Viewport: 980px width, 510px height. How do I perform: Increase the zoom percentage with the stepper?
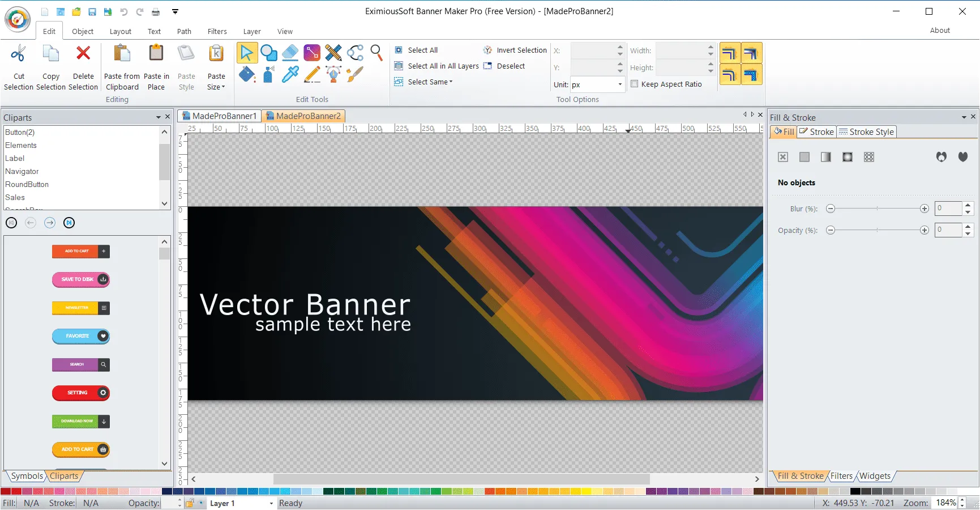(962, 500)
